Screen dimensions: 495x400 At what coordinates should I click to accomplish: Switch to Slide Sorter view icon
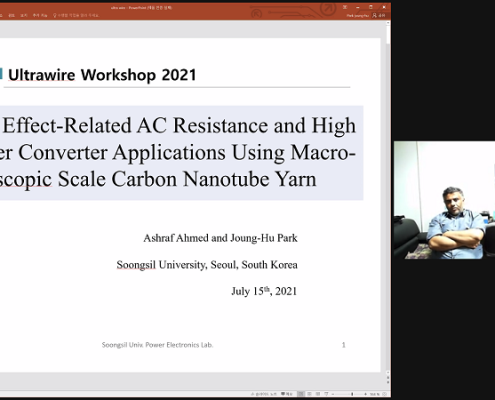pyautogui.click(x=309, y=394)
